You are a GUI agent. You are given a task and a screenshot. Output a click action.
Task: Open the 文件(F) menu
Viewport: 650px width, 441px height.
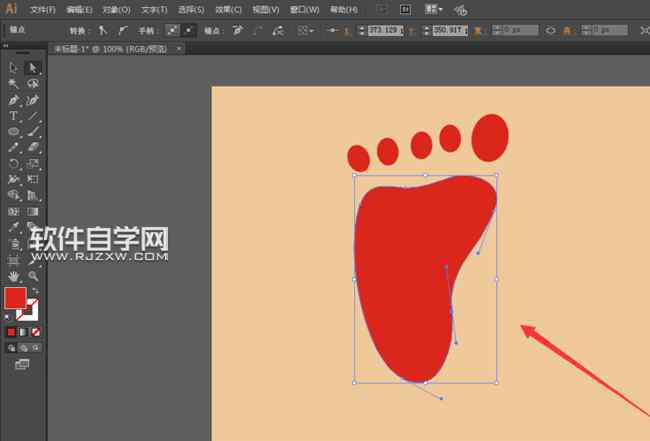[x=43, y=9]
